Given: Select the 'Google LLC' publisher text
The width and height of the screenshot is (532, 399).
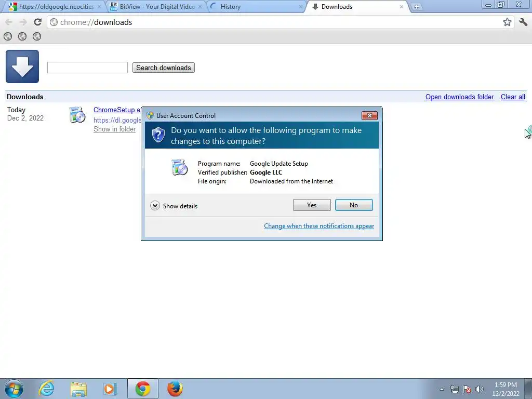Looking at the screenshot, I should click(x=266, y=172).
